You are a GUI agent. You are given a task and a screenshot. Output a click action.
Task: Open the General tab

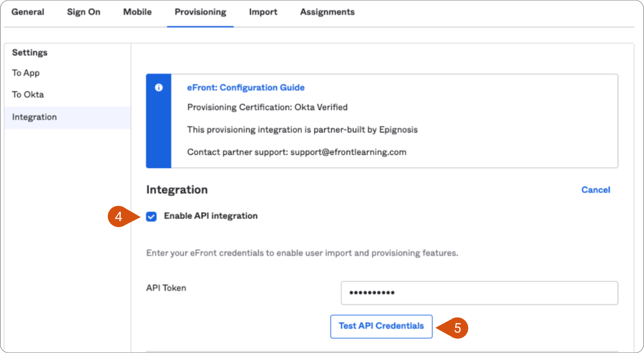point(28,12)
